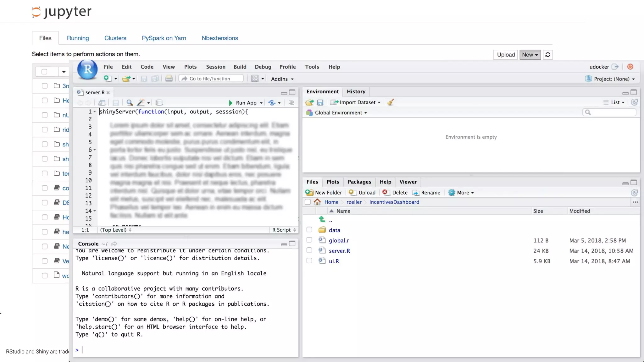This screenshot has height=362, width=644.
Task: Go up one directory with the green arrow
Action: [322, 219]
